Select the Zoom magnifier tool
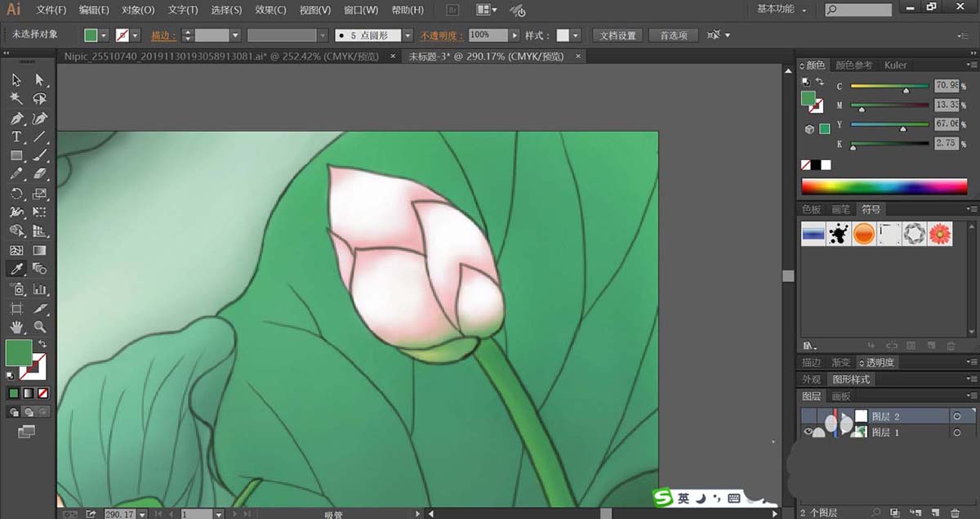The width and height of the screenshot is (980, 519). pyautogui.click(x=39, y=327)
